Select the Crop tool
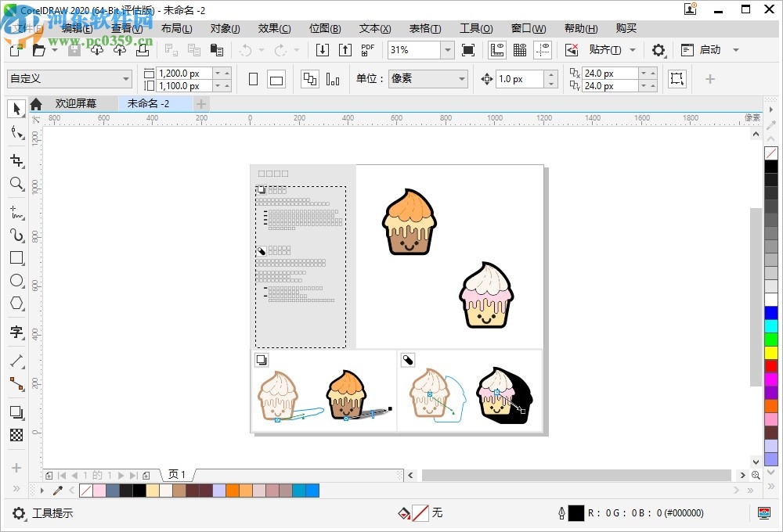The width and height of the screenshot is (783, 532). (x=16, y=160)
